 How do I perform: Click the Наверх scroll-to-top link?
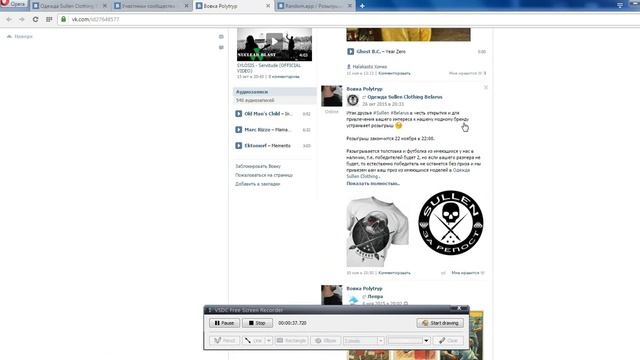[x=20, y=36]
